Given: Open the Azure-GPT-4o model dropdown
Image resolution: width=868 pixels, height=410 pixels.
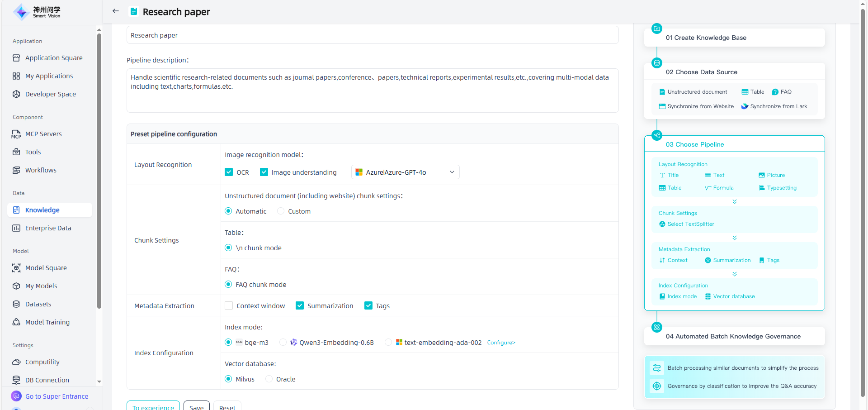Looking at the screenshot, I should pos(405,172).
